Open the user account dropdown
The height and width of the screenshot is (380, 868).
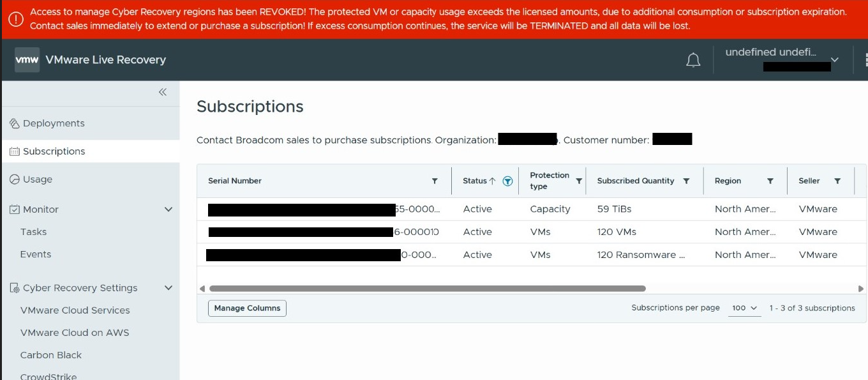[x=834, y=59]
